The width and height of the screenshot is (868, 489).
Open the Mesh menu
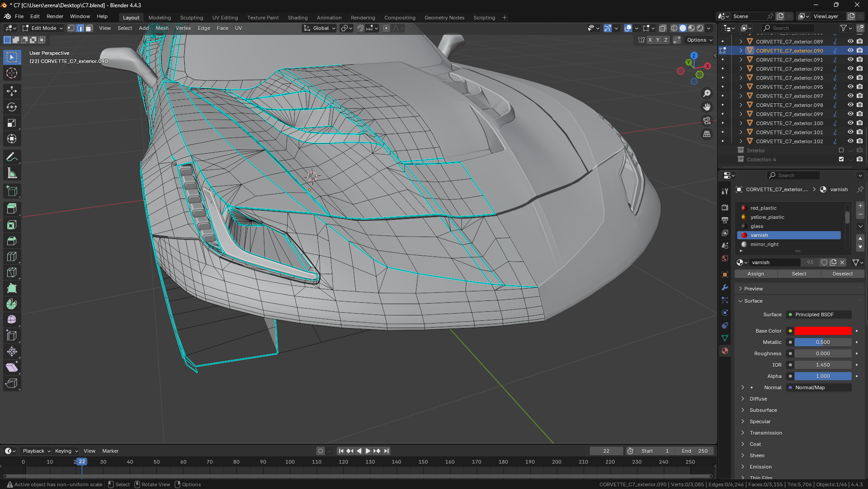point(162,28)
